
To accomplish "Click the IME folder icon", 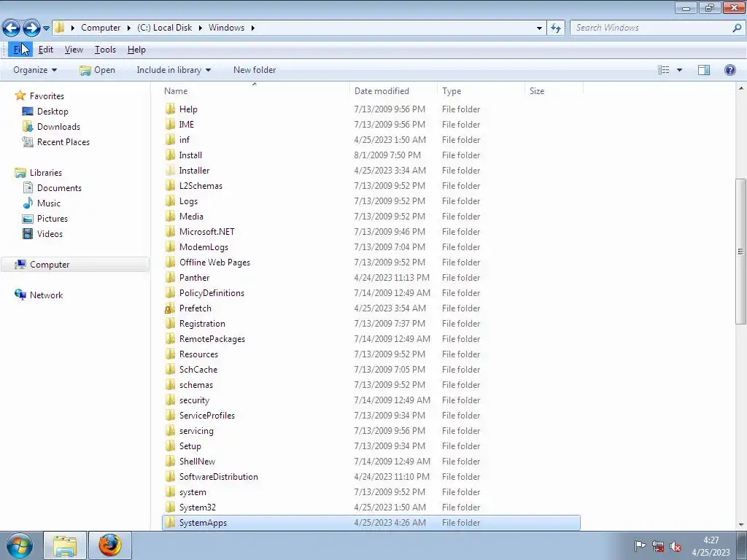I will pyautogui.click(x=170, y=124).
